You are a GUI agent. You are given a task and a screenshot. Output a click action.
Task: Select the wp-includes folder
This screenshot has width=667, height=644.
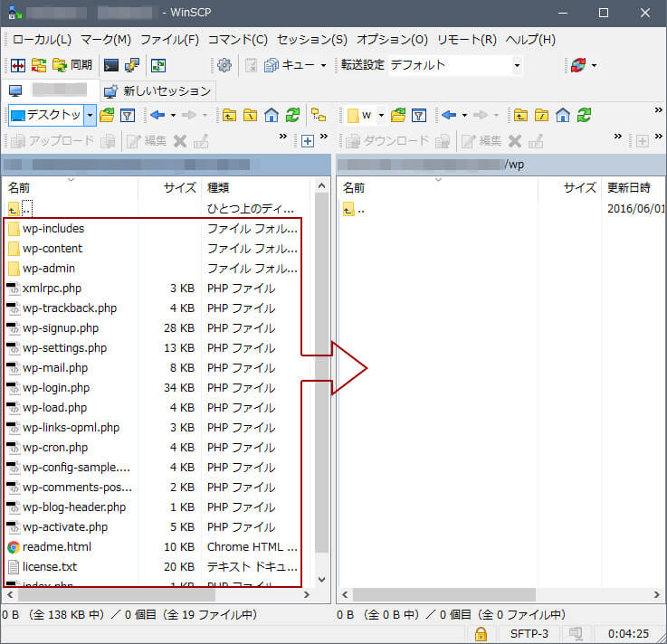point(53,229)
